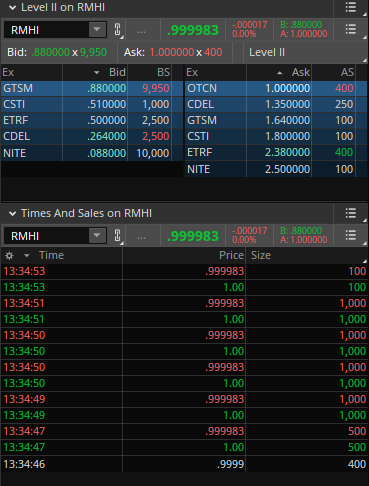Image resolution: width=369 pixels, height=486 pixels.
Task: Select GTSM bid row at .880000
Action: point(92,88)
